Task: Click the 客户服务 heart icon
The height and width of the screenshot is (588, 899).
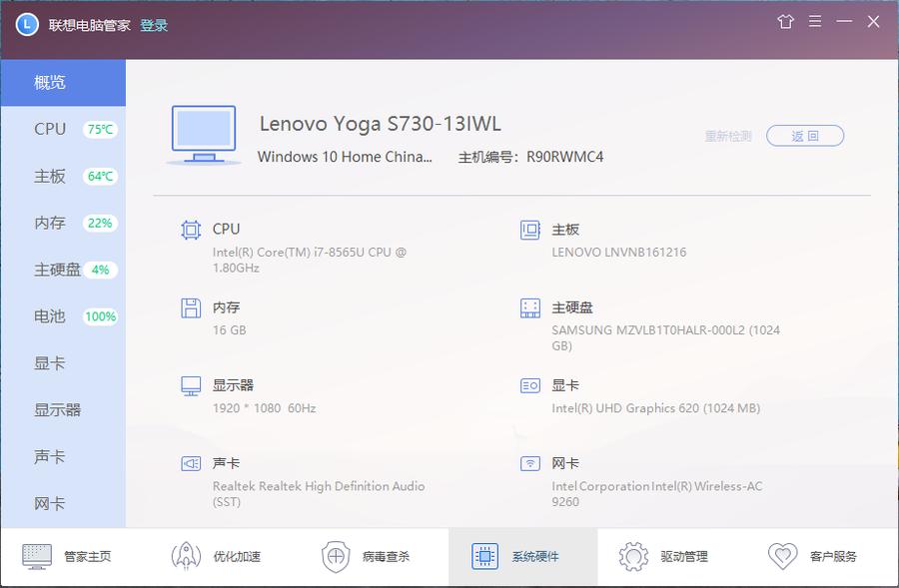Action: (x=780, y=556)
